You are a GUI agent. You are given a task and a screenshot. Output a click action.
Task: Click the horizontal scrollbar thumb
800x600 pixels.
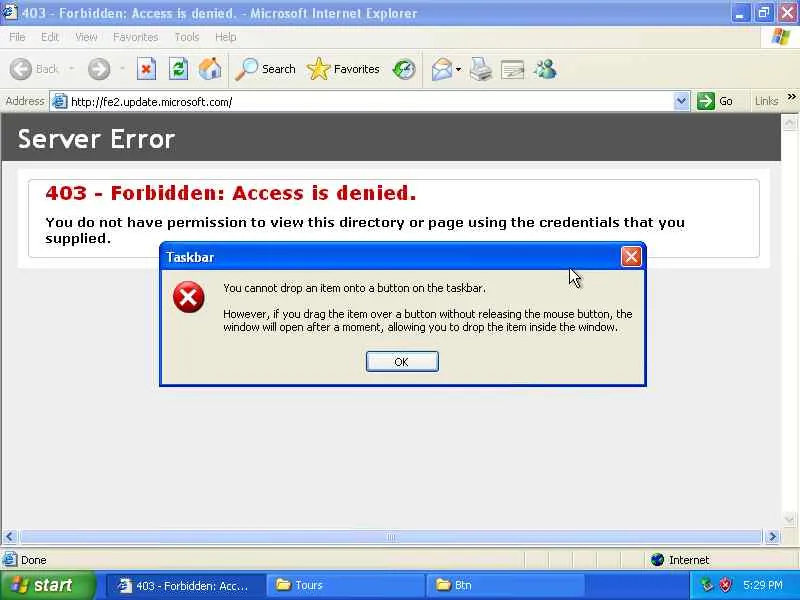(x=391, y=537)
